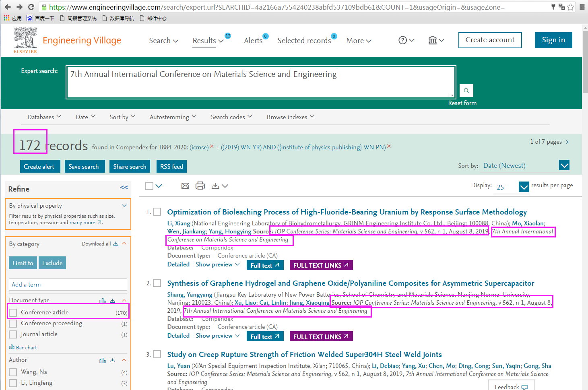Click the browser forward arrow
Viewport: 588px width, 390px height.
[19, 7]
